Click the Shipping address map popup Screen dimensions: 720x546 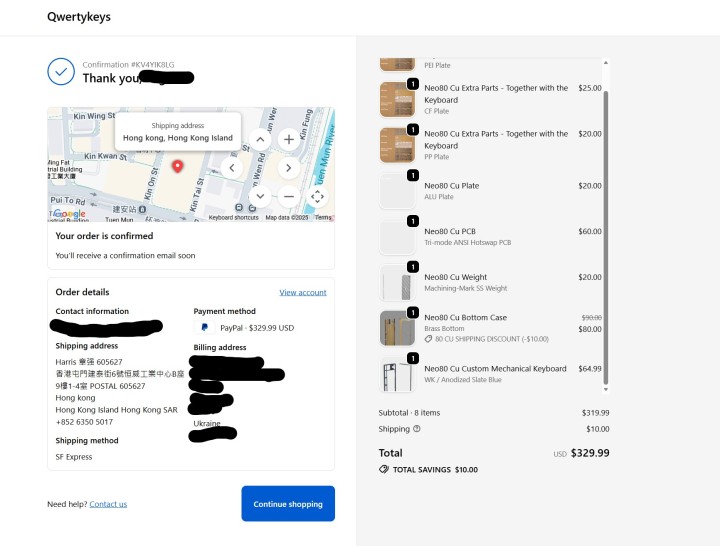click(178, 132)
